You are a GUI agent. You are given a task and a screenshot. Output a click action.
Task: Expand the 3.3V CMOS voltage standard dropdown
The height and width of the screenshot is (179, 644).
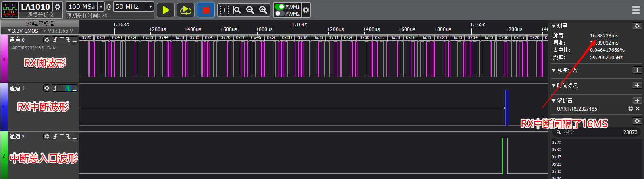point(10,31)
